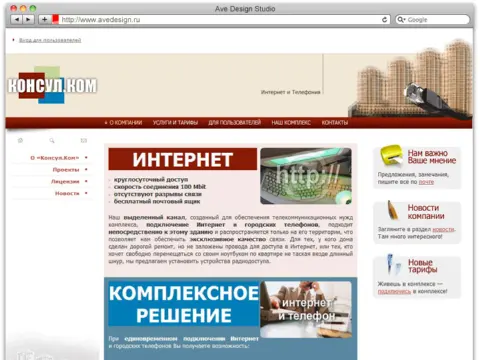
Task: Click the новости link in news box
Action: tap(443, 229)
